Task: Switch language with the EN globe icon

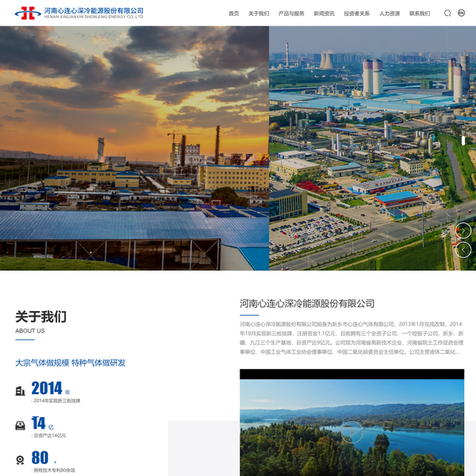Action: tap(462, 13)
